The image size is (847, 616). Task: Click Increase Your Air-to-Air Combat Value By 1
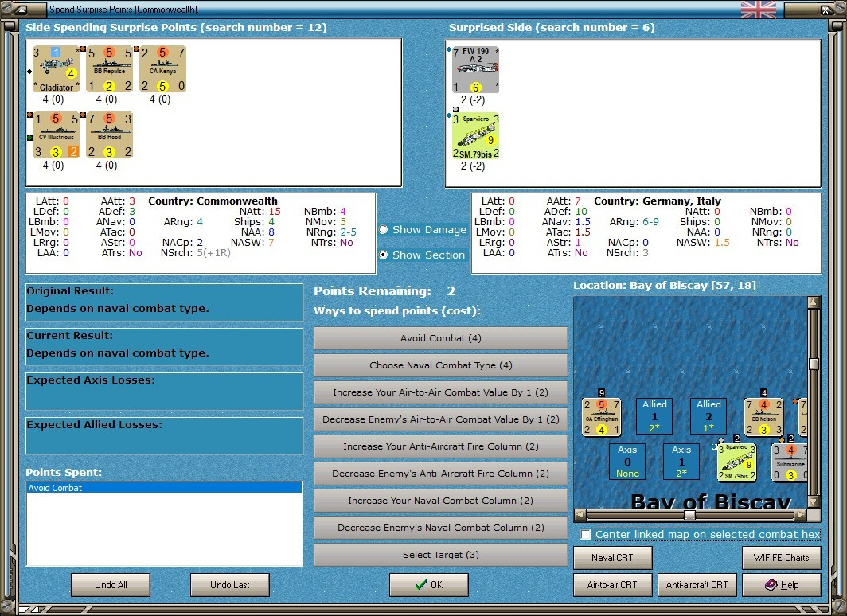[x=441, y=392]
